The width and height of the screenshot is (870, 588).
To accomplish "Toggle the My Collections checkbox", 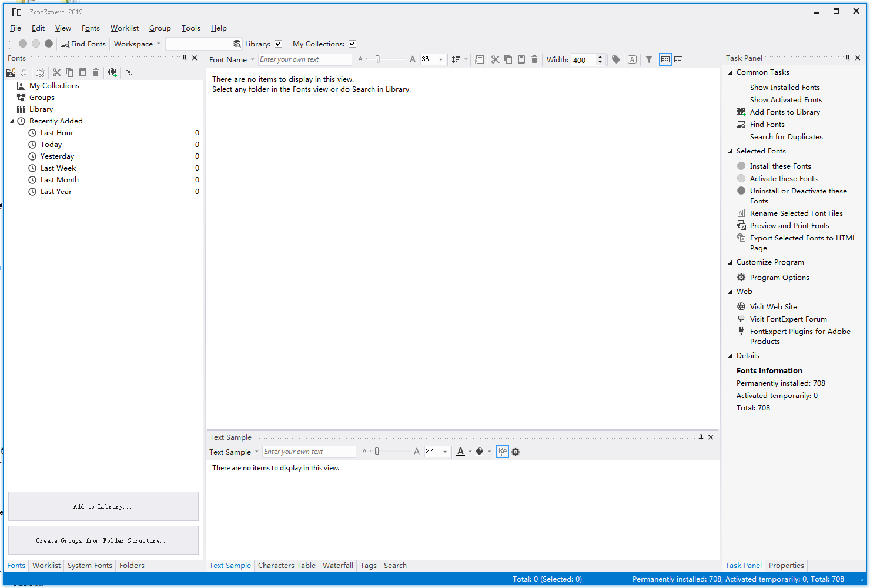I will coord(352,44).
